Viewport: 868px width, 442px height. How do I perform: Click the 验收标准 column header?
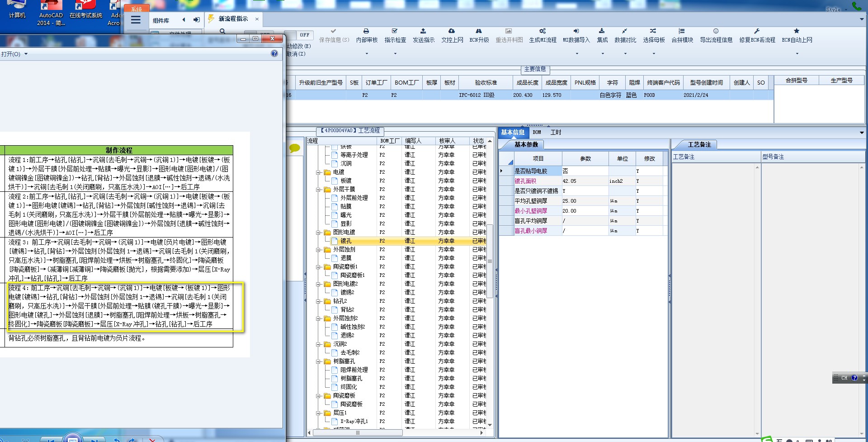(486, 83)
